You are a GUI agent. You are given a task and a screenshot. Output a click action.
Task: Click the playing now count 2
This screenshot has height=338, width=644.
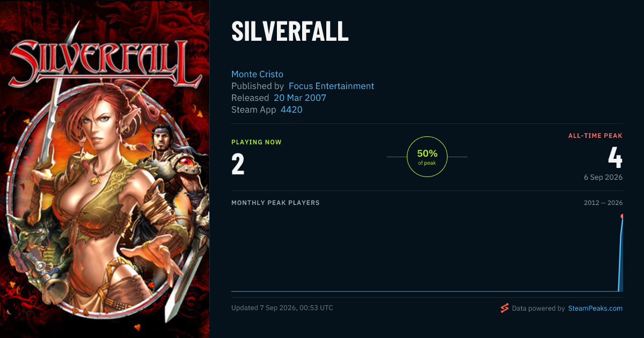coord(238,164)
